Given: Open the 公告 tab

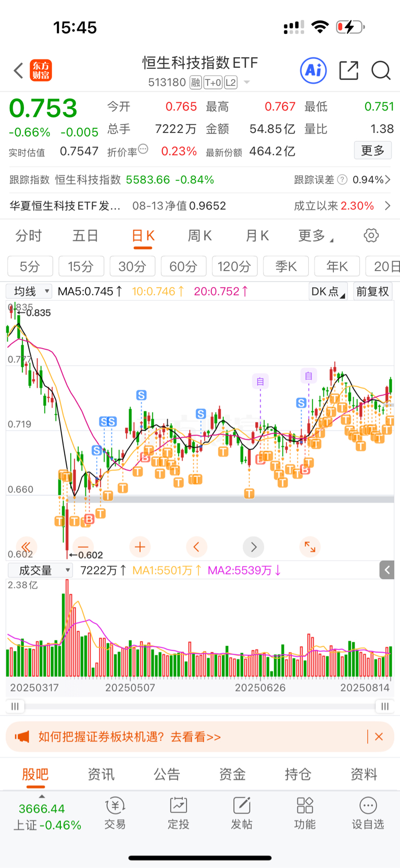Looking at the screenshot, I should (x=167, y=775).
